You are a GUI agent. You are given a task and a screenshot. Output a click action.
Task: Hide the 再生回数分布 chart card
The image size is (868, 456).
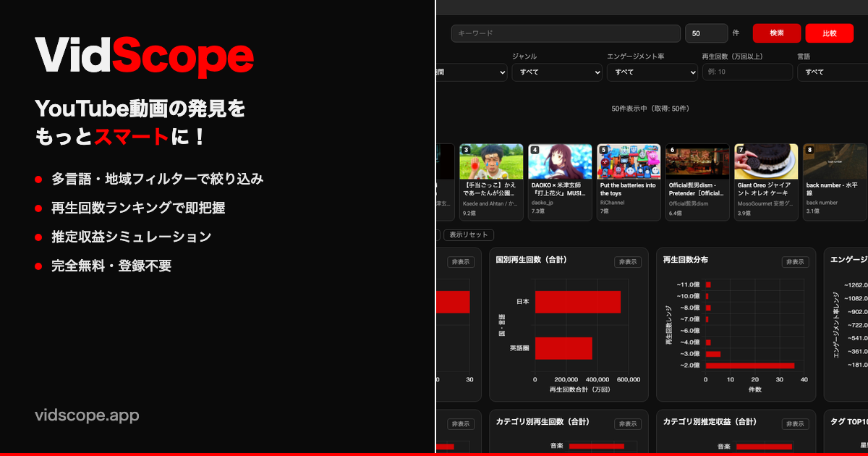tap(795, 262)
